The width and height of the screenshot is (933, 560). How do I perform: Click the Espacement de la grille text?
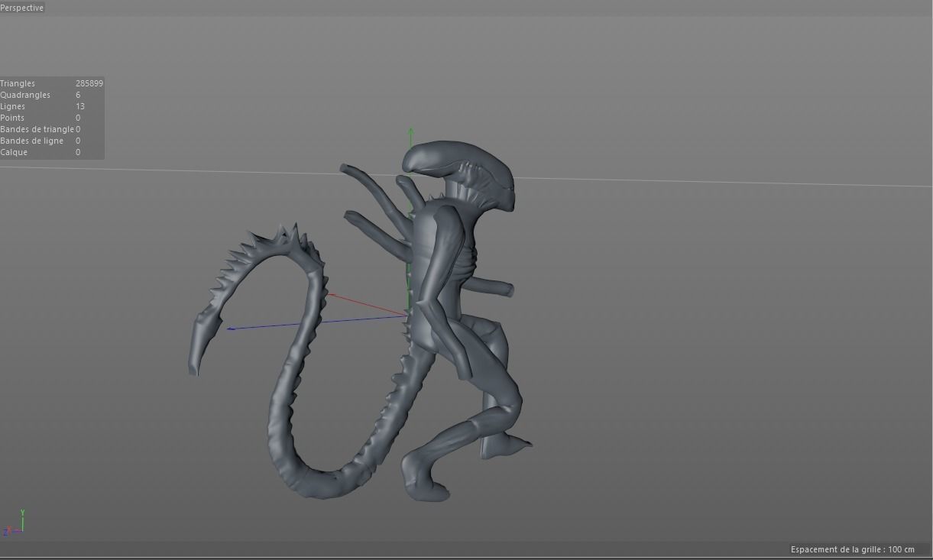click(x=852, y=549)
